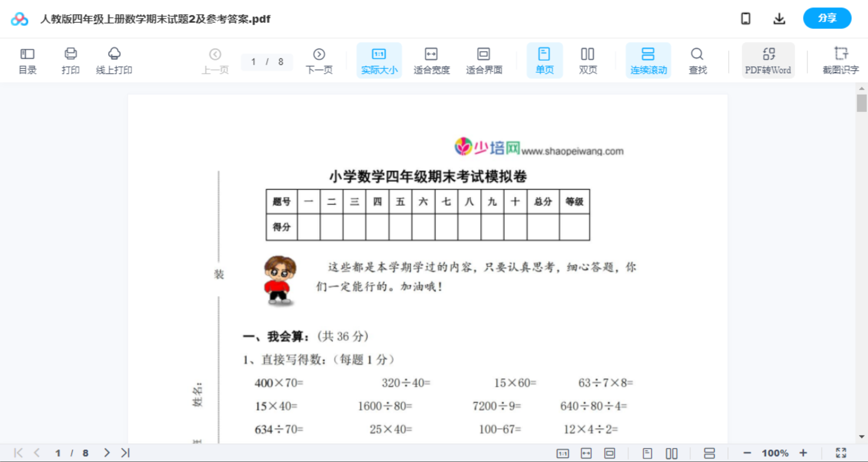The width and height of the screenshot is (868, 462).
Task: Apply 适合界面 fit page
Action: pyautogui.click(x=483, y=60)
